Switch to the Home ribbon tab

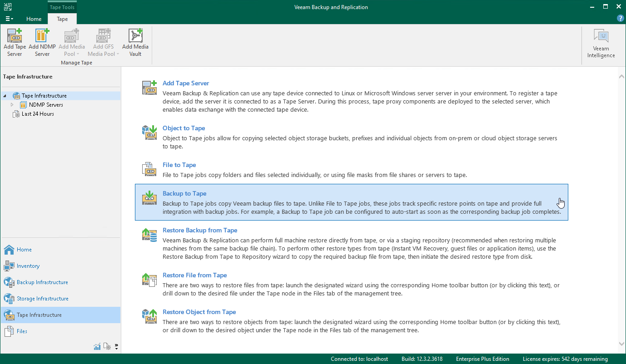click(x=34, y=19)
